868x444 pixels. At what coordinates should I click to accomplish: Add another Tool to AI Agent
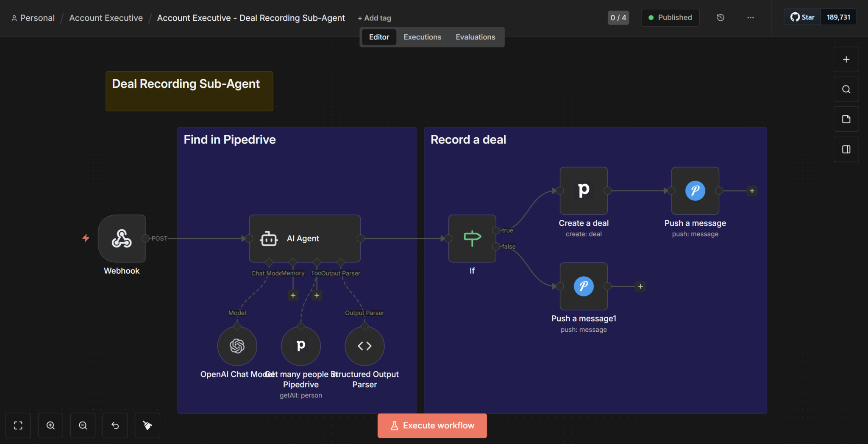[317, 295]
